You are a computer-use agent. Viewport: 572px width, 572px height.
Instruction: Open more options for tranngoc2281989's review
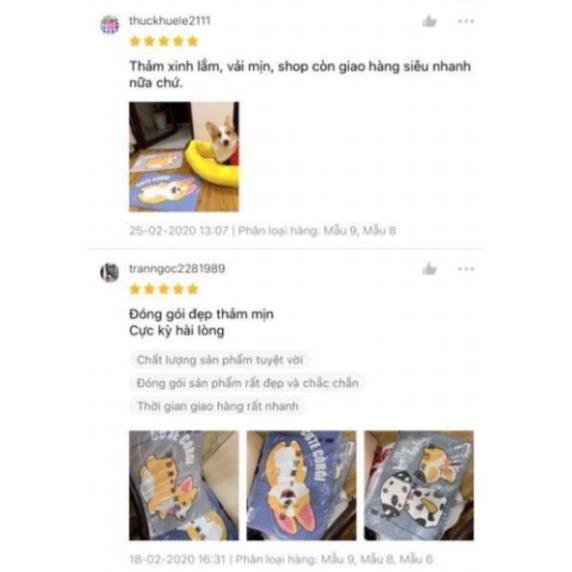(466, 269)
